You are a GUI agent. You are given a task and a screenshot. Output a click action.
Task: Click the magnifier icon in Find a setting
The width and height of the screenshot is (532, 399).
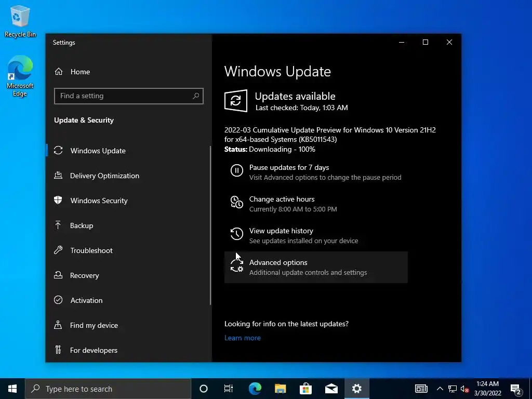pos(196,96)
